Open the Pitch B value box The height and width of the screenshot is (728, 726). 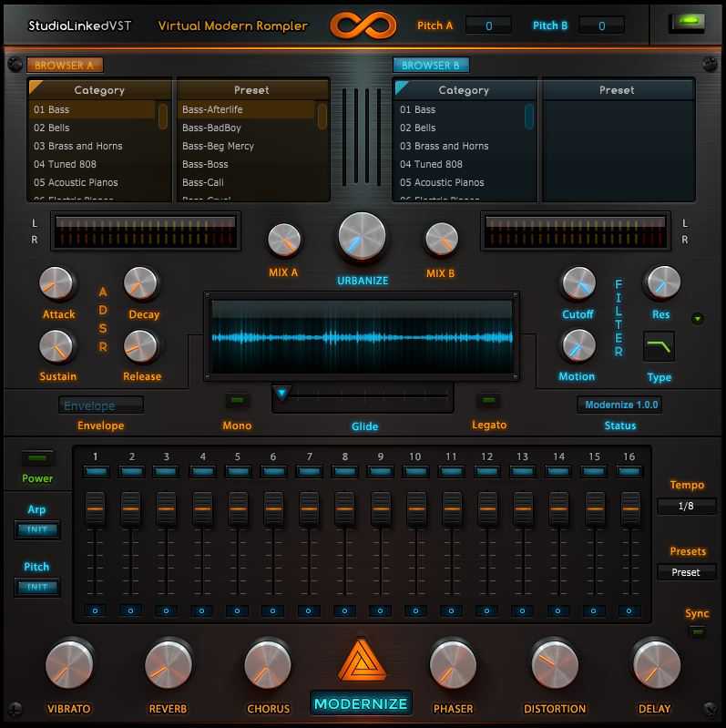pyautogui.click(x=601, y=26)
